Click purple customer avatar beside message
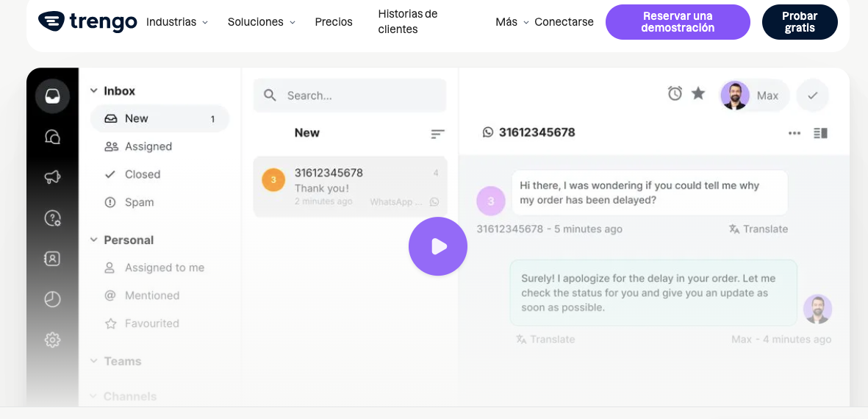Viewport: 868px width, 419px height. (x=491, y=201)
